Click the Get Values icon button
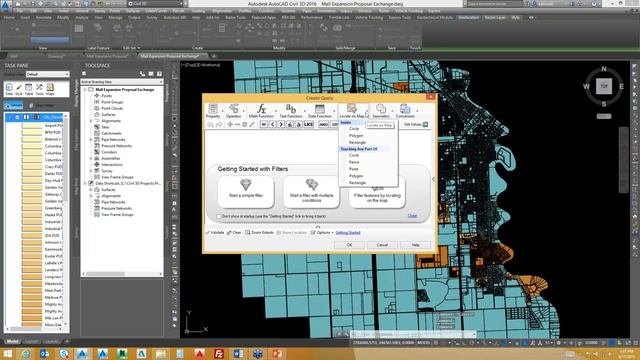 pyautogui.click(x=425, y=124)
